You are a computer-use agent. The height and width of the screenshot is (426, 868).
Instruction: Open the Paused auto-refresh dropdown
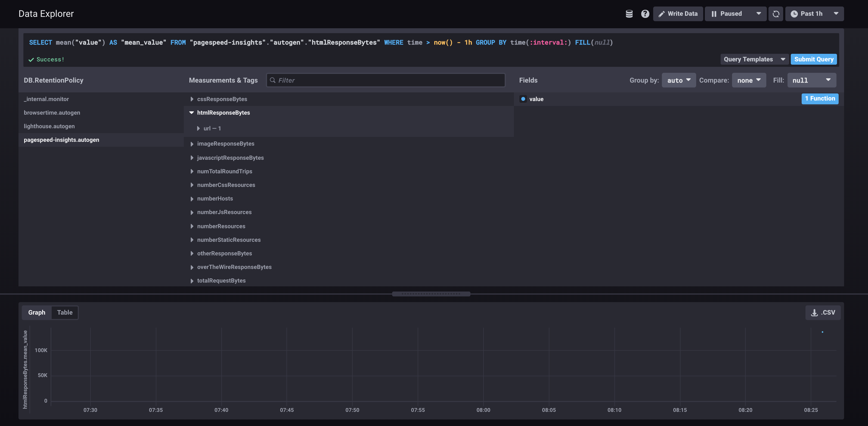click(736, 14)
